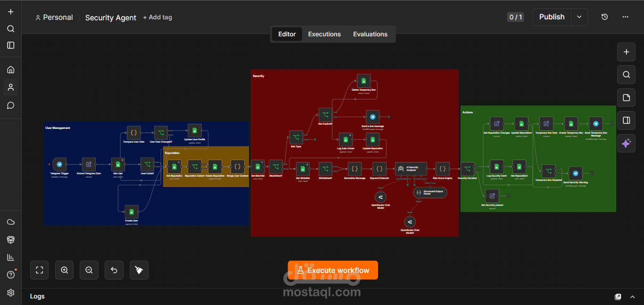The height and width of the screenshot is (305, 644).
Task: Select the Temporary Ban Required node
Action: 548,171
